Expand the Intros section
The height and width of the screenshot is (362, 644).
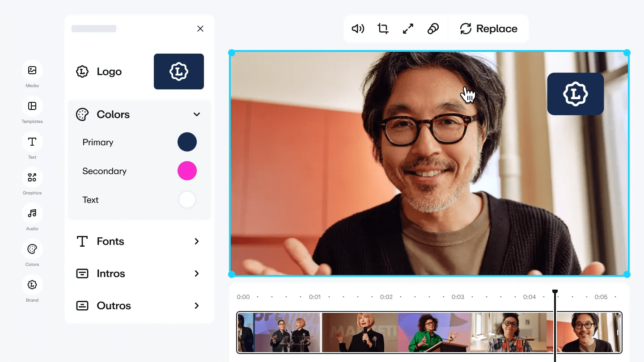196,274
